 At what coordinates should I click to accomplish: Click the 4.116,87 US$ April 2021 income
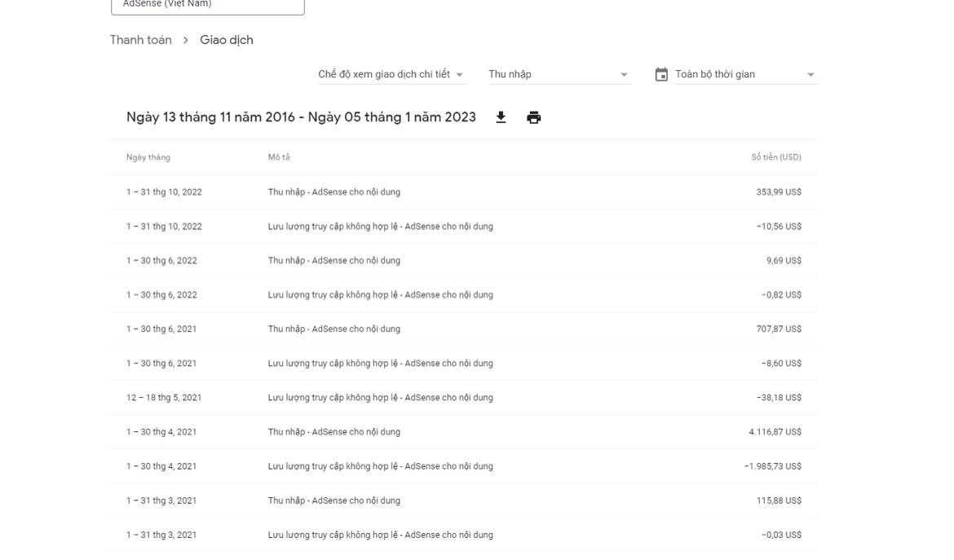pos(775,432)
